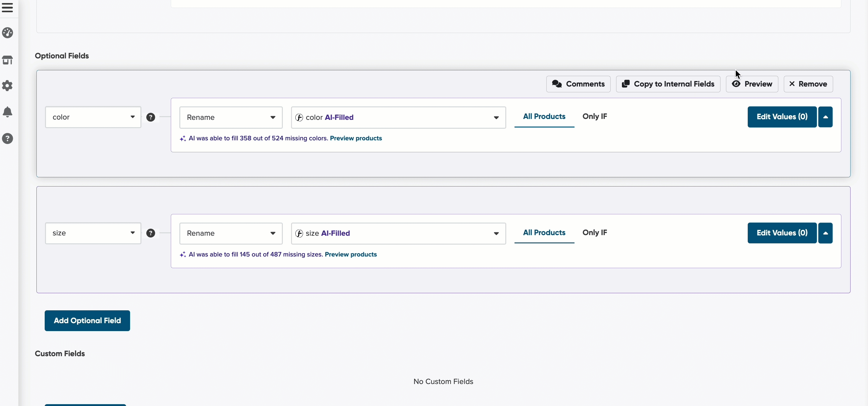Open Preview products link for missing colors
This screenshot has height=406, width=868.
pos(356,138)
